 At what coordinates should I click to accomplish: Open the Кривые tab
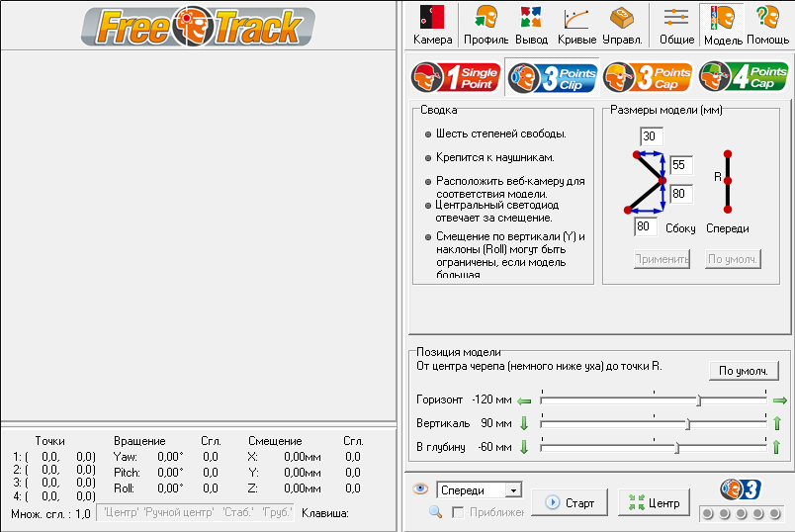576,25
